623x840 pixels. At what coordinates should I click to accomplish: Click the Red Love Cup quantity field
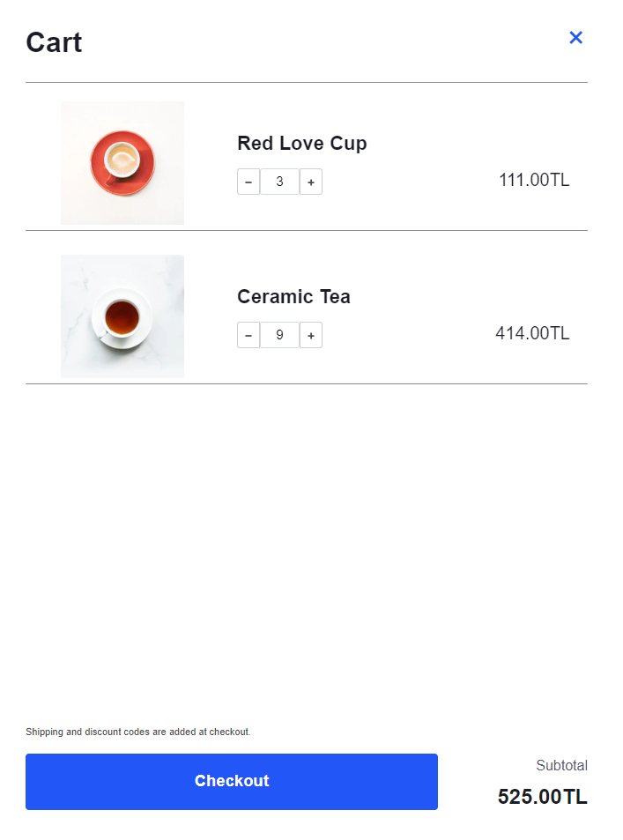(279, 182)
